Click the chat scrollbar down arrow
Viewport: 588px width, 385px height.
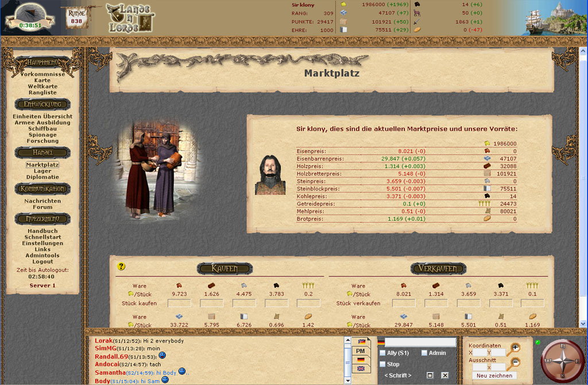point(347,380)
